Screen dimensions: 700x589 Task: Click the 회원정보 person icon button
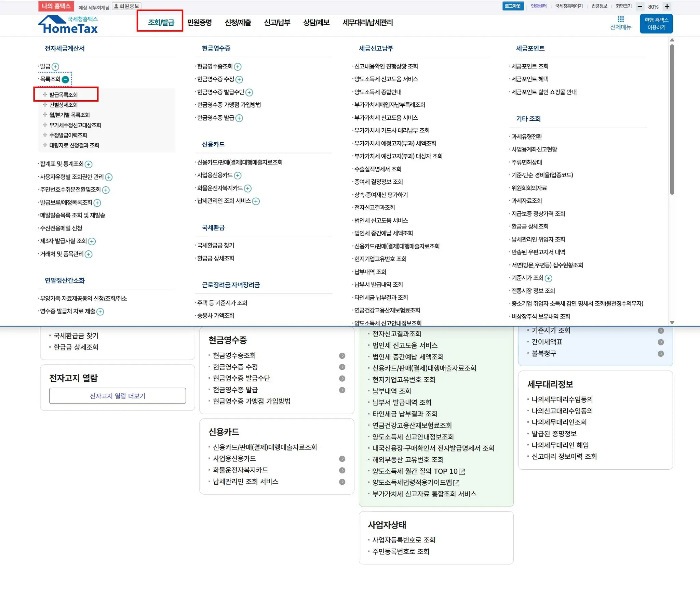pos(126,6)
